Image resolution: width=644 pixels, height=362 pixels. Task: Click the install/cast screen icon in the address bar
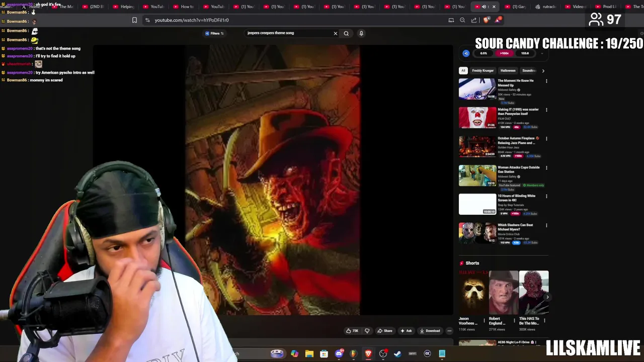pyautogui.click(x=451, y=20)
